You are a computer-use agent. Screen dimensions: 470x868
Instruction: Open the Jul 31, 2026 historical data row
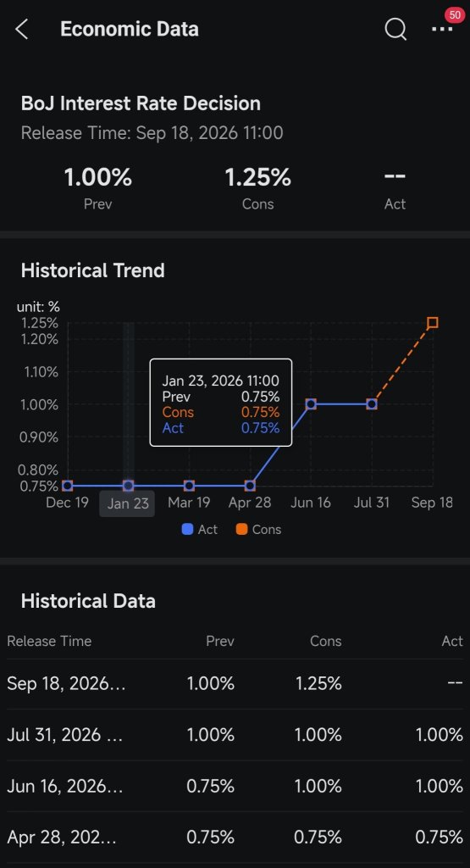point(235,735)
